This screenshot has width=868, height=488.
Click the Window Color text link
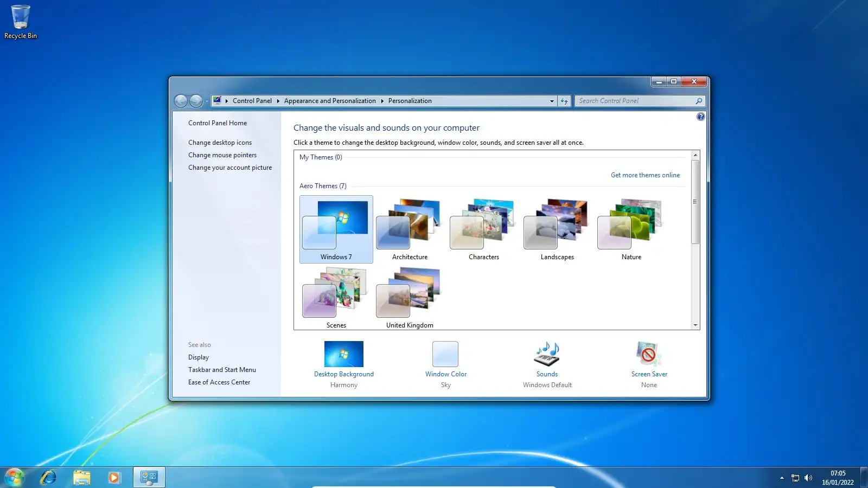(x=446, y=374)
